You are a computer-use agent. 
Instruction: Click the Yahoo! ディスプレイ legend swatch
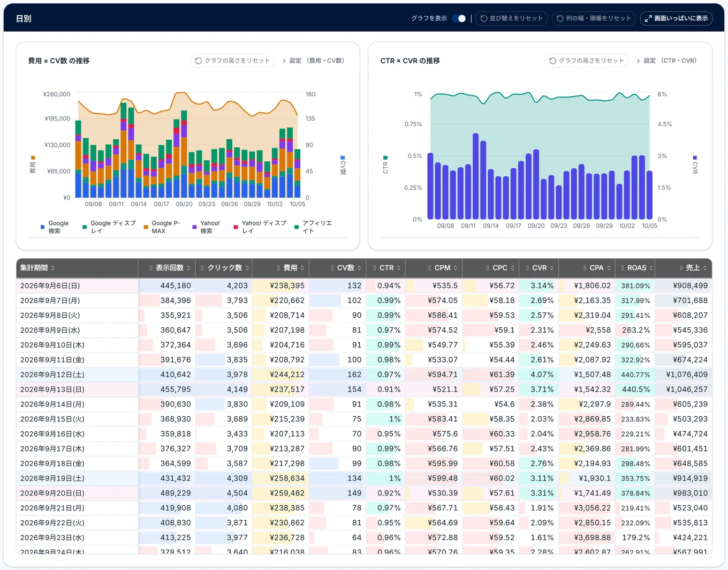(236, 227)
